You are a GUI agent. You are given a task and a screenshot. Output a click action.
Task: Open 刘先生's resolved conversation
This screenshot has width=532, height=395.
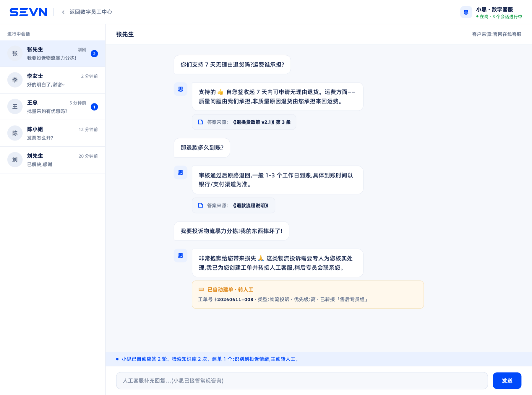[x=53, y=160]
